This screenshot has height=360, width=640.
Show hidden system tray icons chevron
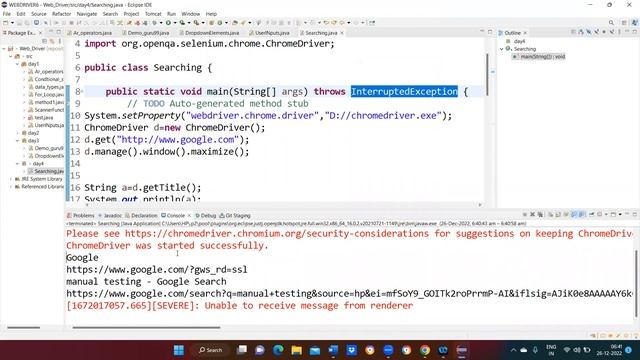coord(513,350)
